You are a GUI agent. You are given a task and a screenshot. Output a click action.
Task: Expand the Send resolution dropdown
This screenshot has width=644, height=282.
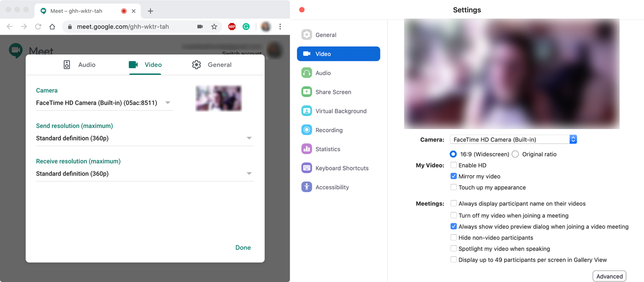pyautogui.click(x=249, y=138)
